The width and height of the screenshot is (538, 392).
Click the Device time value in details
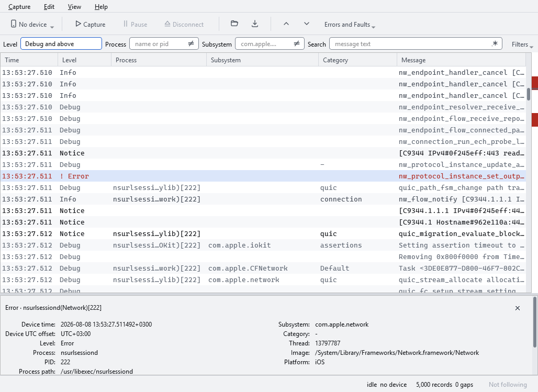coord(106,324)
